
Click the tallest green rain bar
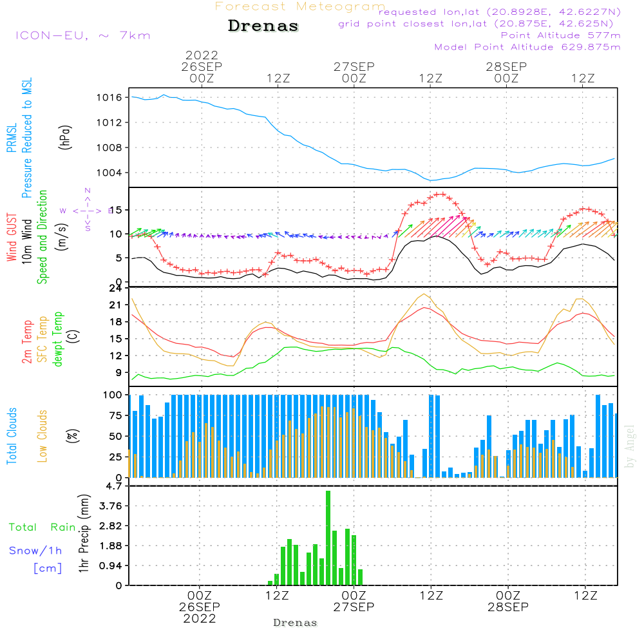pos(328,538)
